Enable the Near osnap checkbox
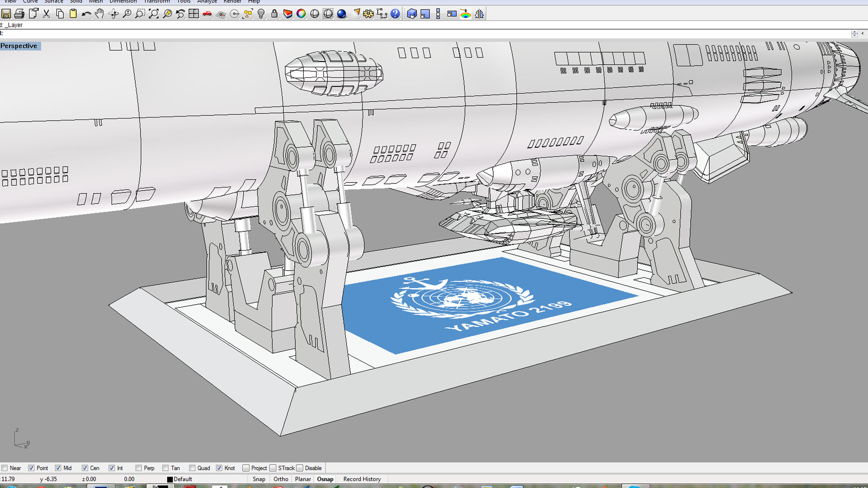This screenshot has width=868, height=488. click(x=5, y=468)
